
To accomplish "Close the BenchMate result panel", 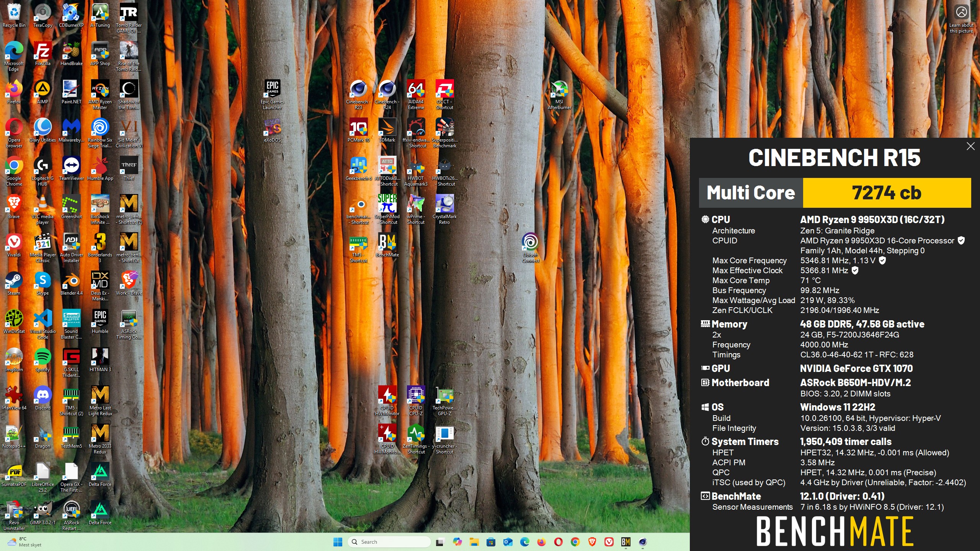I will [970, 146].
